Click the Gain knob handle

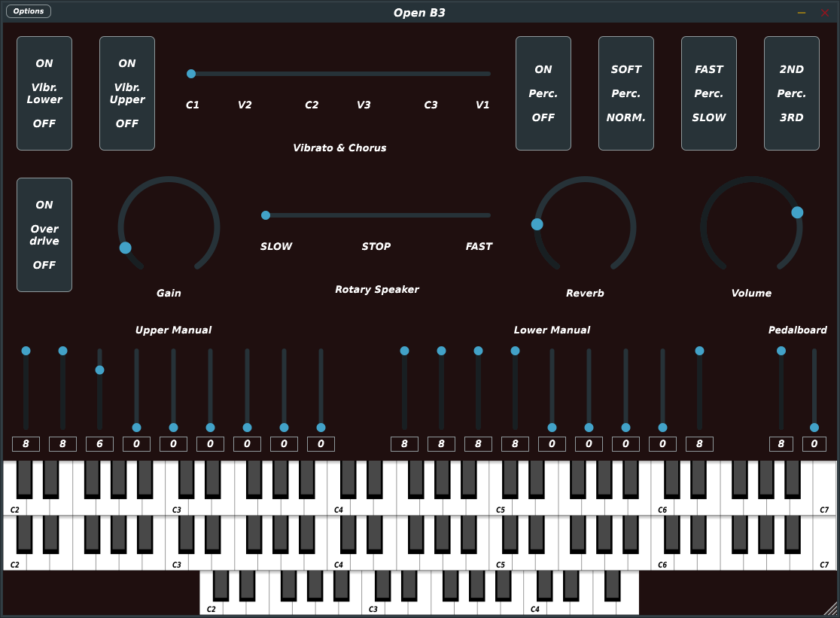pos(126,248)
